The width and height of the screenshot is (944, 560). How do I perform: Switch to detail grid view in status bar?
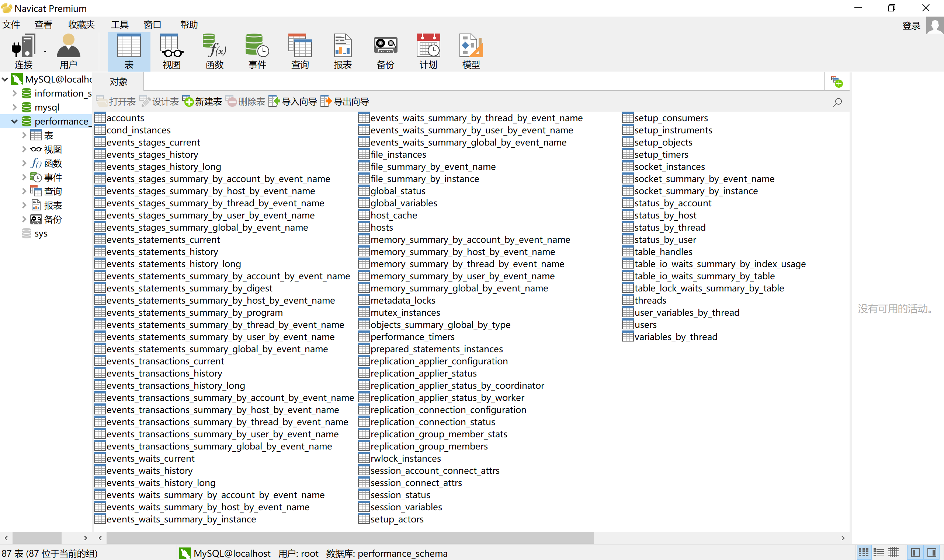point(893,553)
